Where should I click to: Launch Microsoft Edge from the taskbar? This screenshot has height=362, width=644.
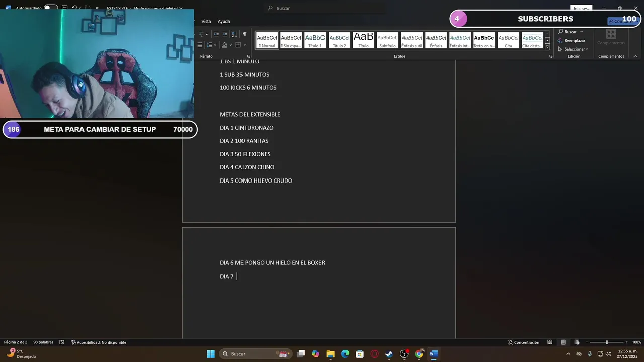(x=345, y=354)
